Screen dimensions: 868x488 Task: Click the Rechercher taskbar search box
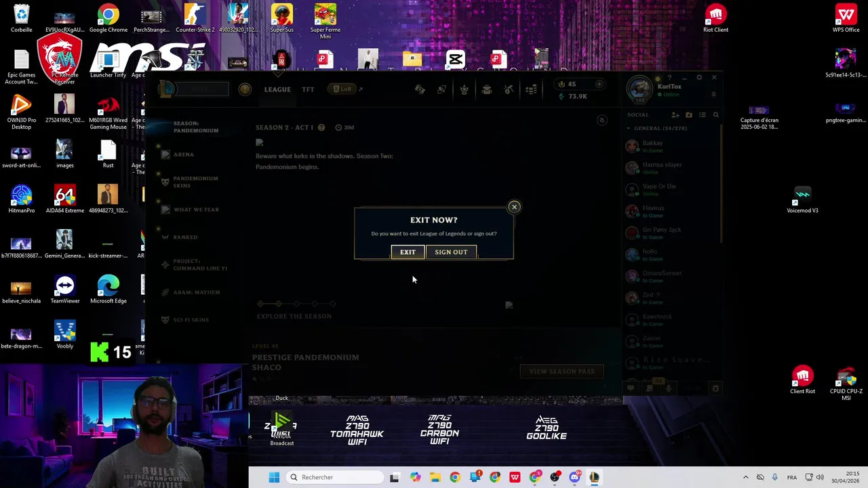pos(335,477)
